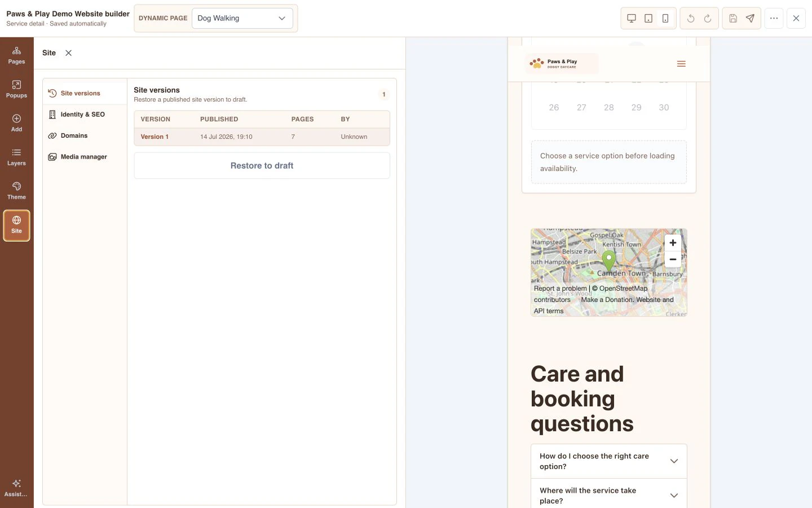The image size is (812, 508).
Task: Open the Theme panel
Action: (16, 191)
